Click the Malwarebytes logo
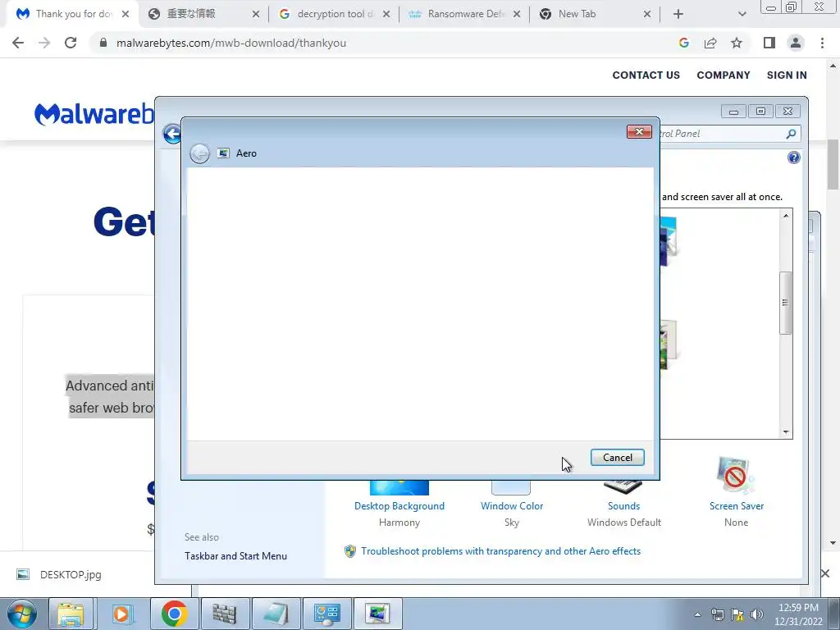Image resolution: width=840 pixels, height=630 pixels. coord(94,113)
